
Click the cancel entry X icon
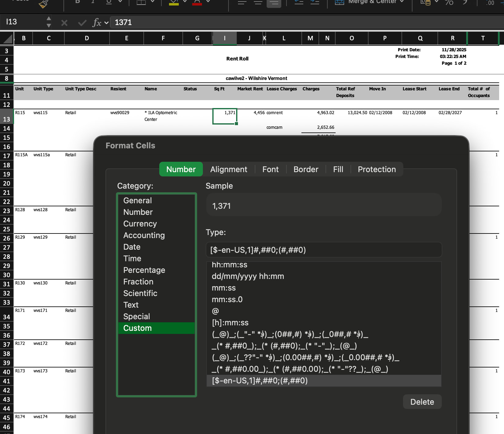[x=64, y=23]
